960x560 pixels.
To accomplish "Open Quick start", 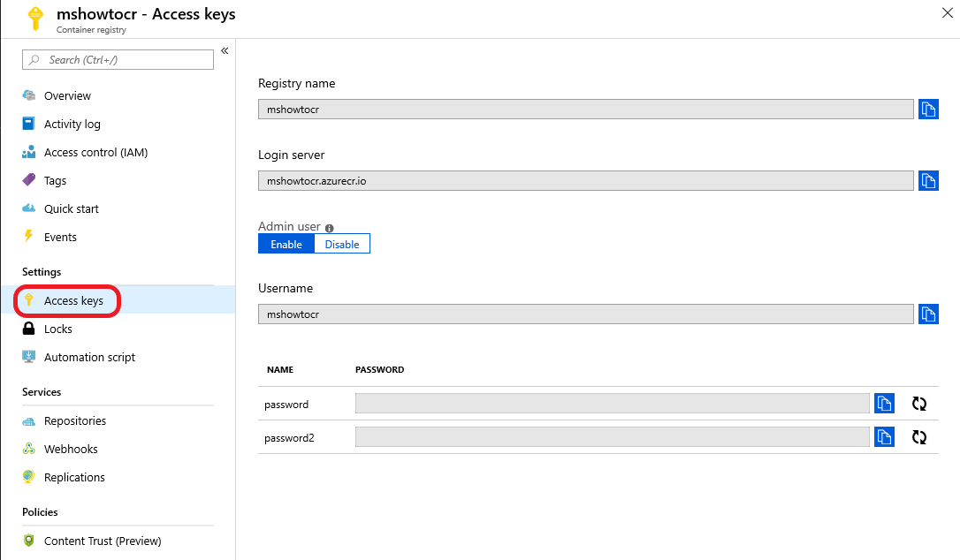I will (x=71, y=208).
